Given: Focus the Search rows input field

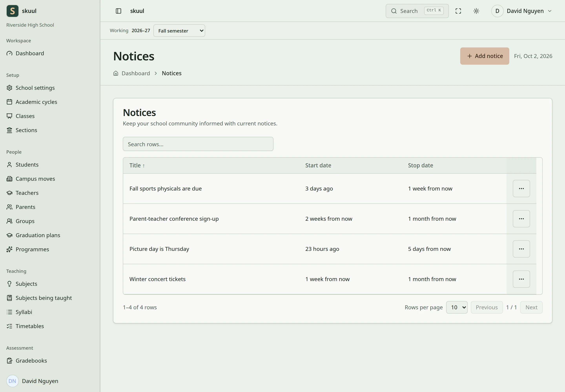Looking at the screenshot, I should (198, 144).
